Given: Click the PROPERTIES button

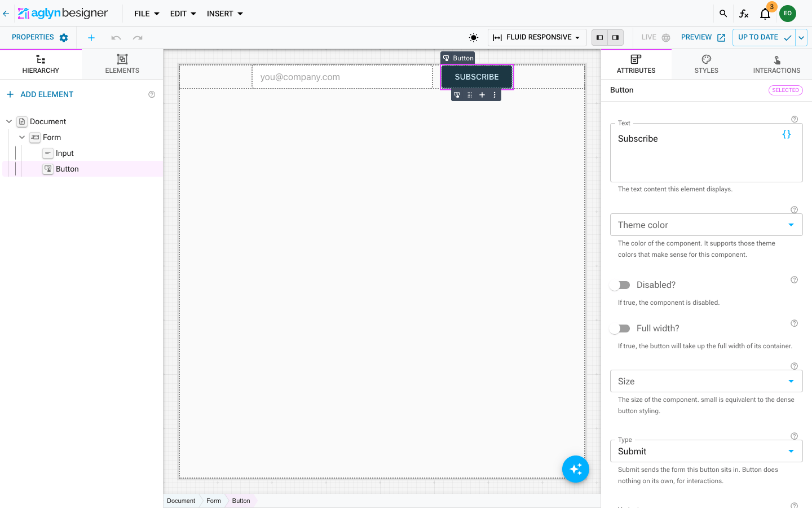Looking at the screenshot, I should pos(40,37).
